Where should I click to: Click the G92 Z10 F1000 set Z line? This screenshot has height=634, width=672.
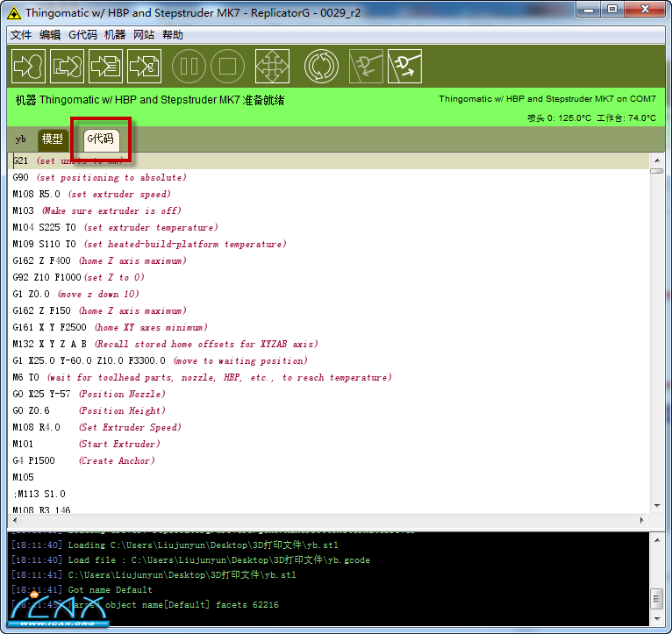78,278
